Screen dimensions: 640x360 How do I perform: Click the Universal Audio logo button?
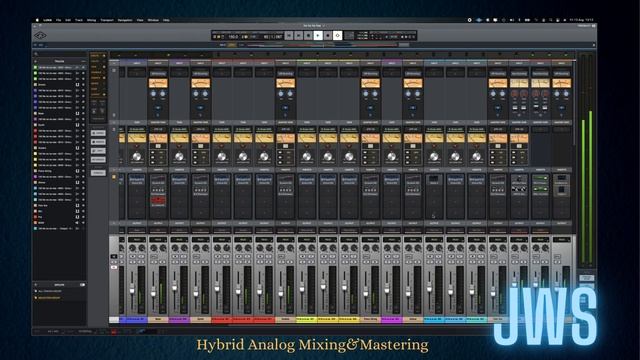click(40, 36)
